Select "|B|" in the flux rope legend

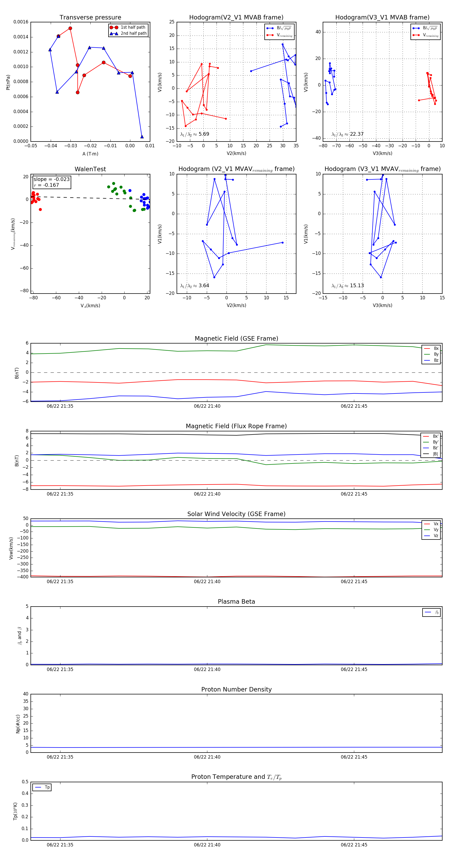pyautogui.click(x=431, y=454)
